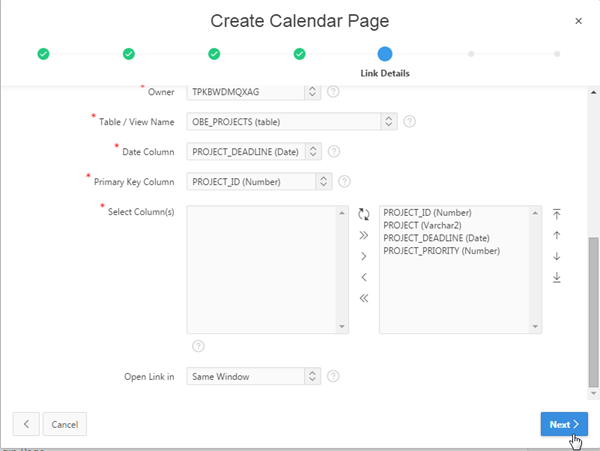This screenshot has height=451, width=600.
Task: Select PROJECT_DEADLINE (Date) in the column list
Action: (x=436, y=238)
